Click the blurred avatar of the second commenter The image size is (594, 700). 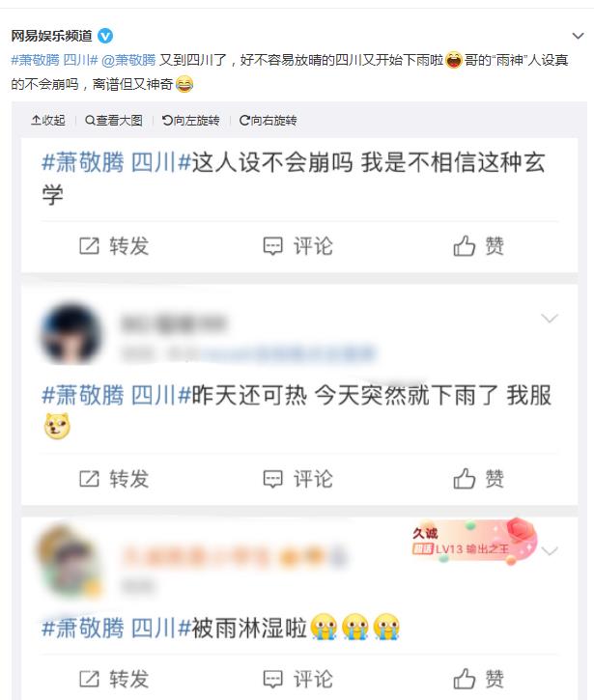[71, 334]
